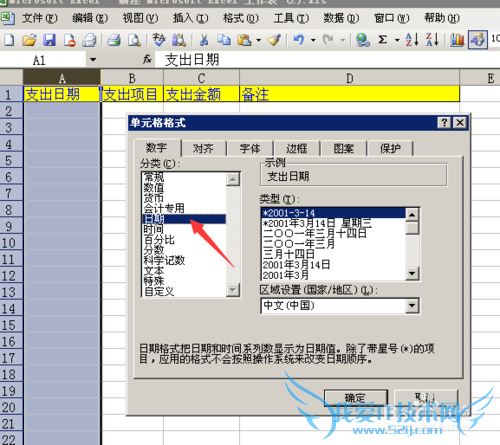Click the Research book icon
This screenshot has width=500, height=445.
(x=179, y=40)
